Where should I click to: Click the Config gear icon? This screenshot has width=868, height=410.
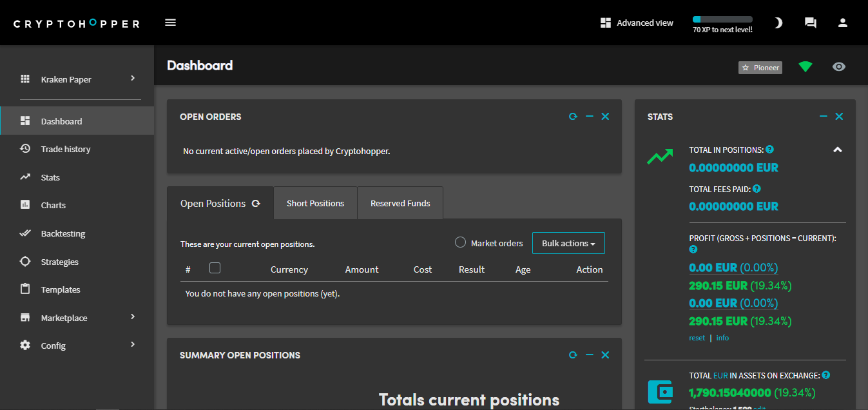tap(25, 345)
